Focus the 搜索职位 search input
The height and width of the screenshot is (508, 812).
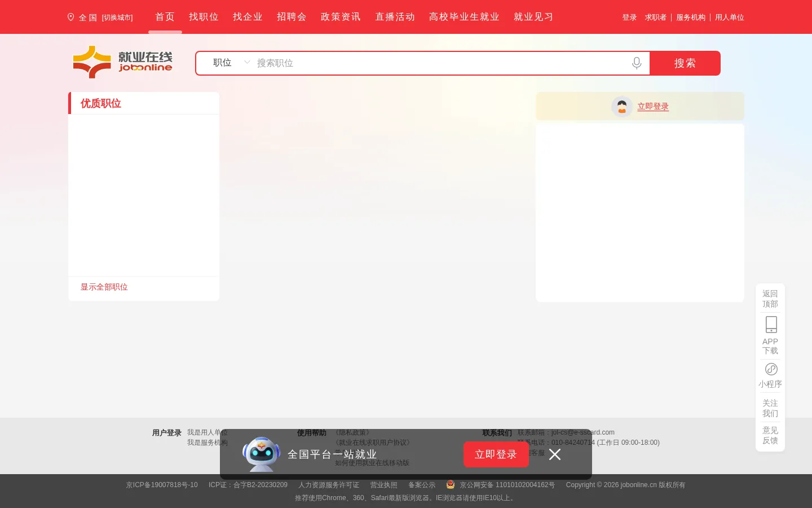click(440, 63)
